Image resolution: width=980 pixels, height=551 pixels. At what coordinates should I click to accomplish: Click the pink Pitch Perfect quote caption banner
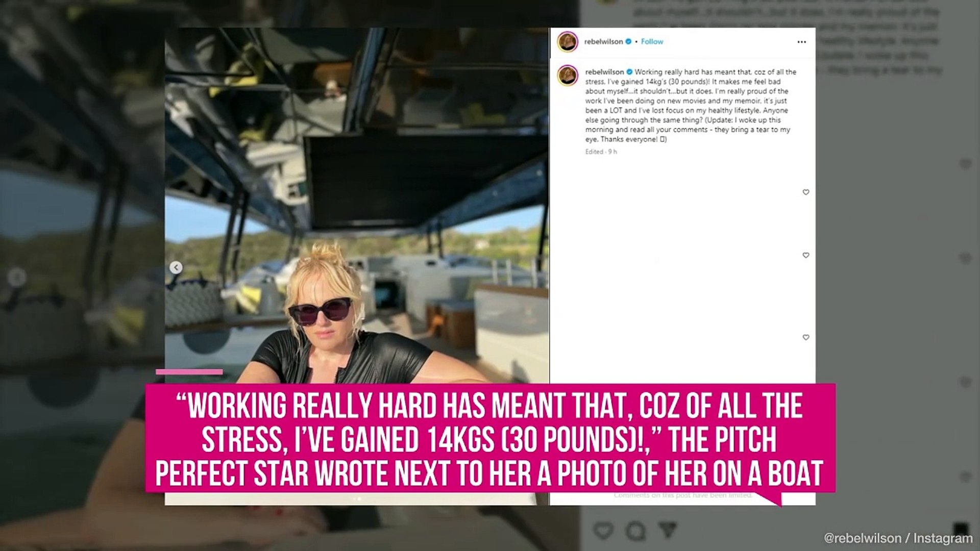490,438
